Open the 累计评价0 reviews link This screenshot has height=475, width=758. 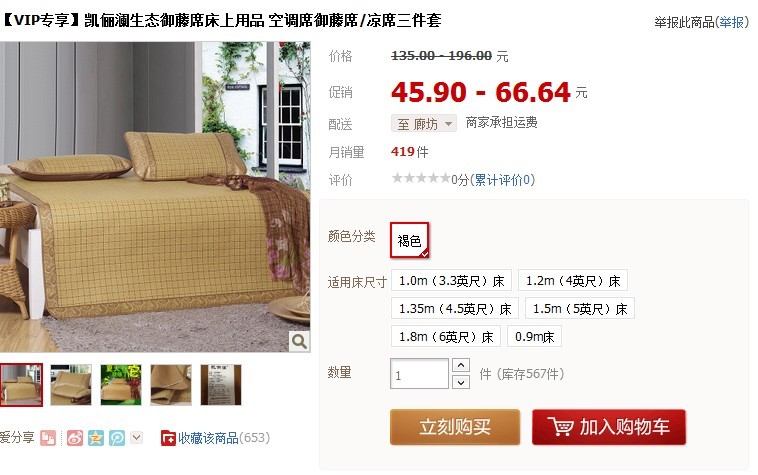[502, 180]
